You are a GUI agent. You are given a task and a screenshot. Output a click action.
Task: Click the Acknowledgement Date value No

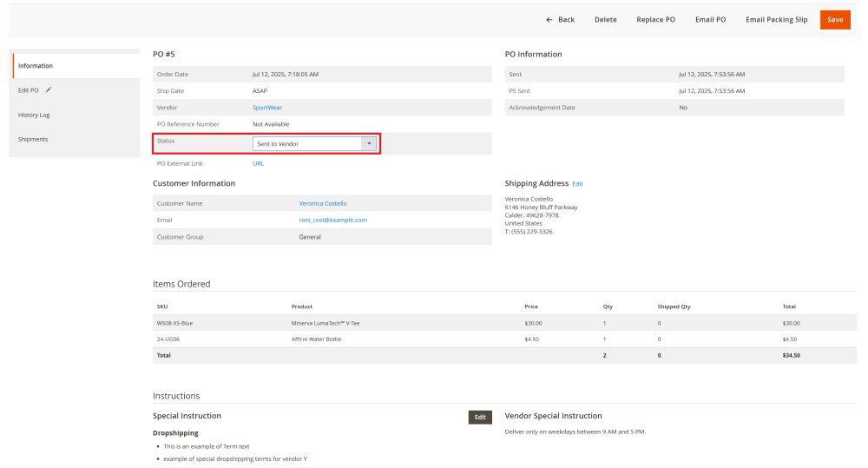tap(683, 108)
